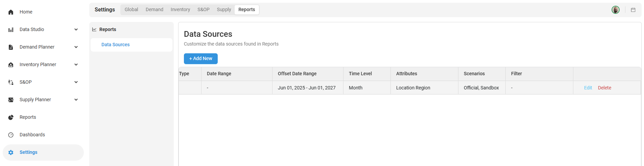The height and width of the screenshot is (166, 644).
Task: Click the S&OP cycle icon
Action: [11, 82]
